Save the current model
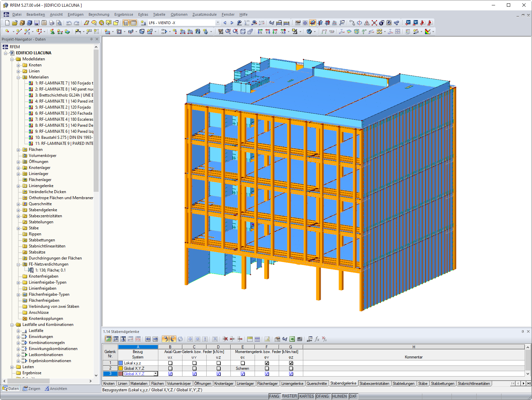This screenshot has height=400, width=532. (x=37, y=23)
